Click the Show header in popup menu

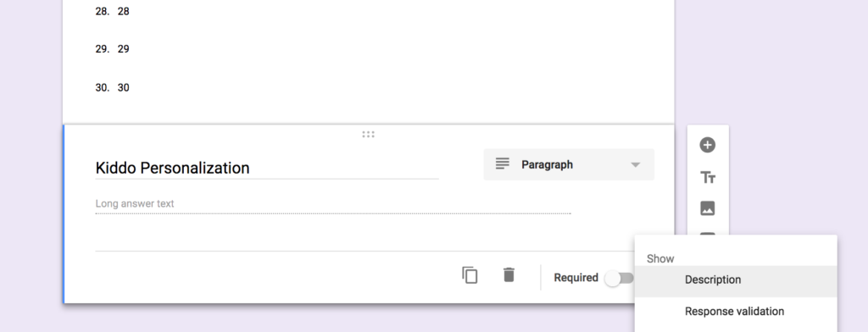point(660,258)
